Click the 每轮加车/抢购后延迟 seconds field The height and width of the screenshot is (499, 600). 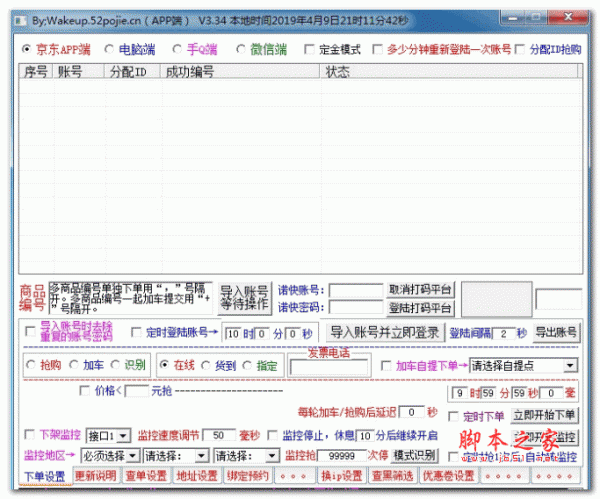pos(411,412)
